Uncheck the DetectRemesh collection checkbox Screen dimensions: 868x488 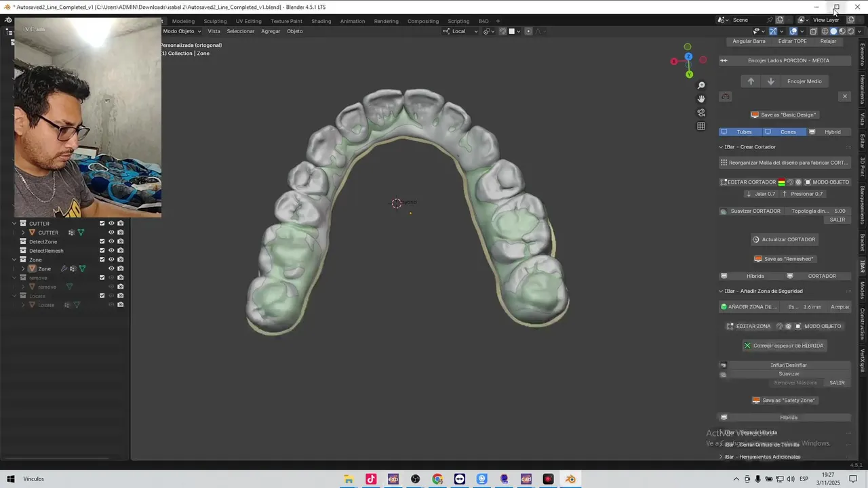click(102, 251)
